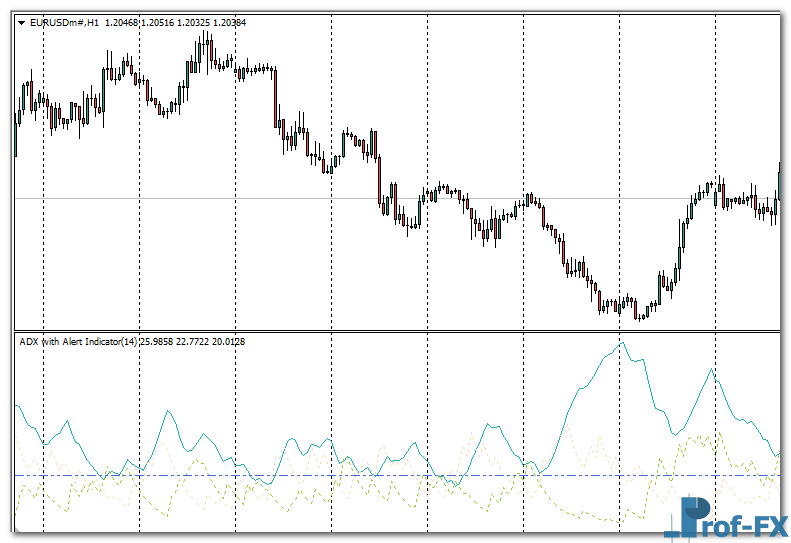Screen dimensions: 791x543
Task: Select the EURUSDm#,H1 symbol label
Action: pyautogui.click(x=64, y=22)
